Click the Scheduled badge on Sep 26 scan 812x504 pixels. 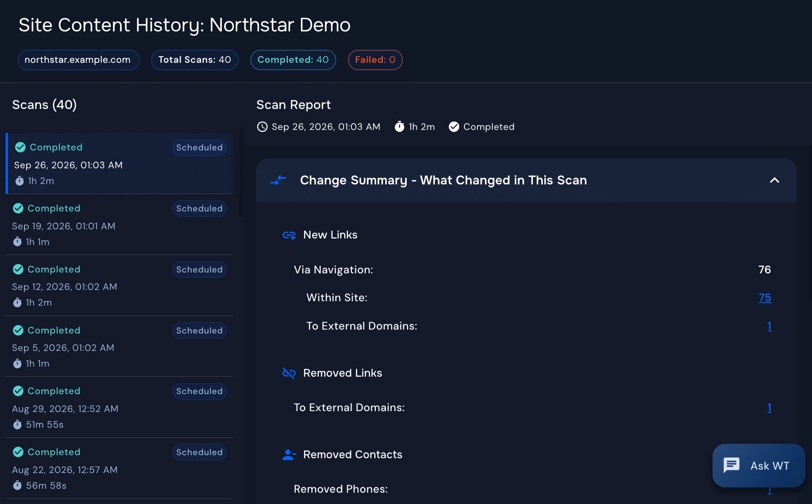pos(199,148)
